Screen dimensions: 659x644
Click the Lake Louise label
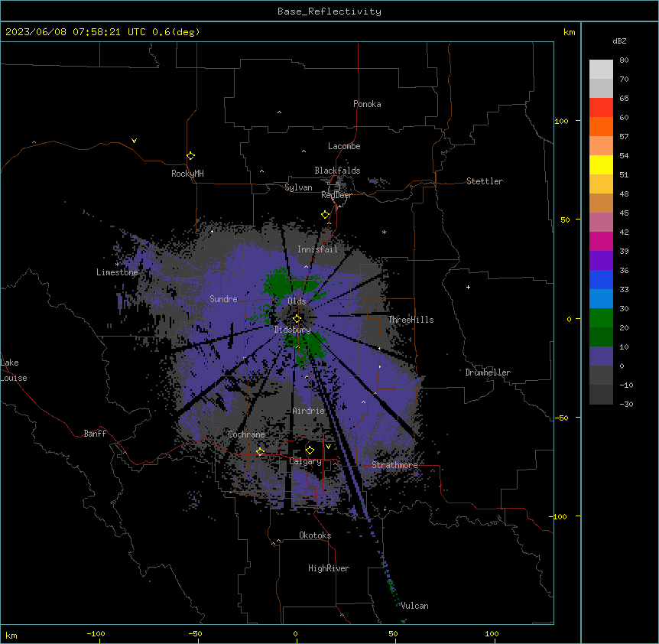(14, 370)
